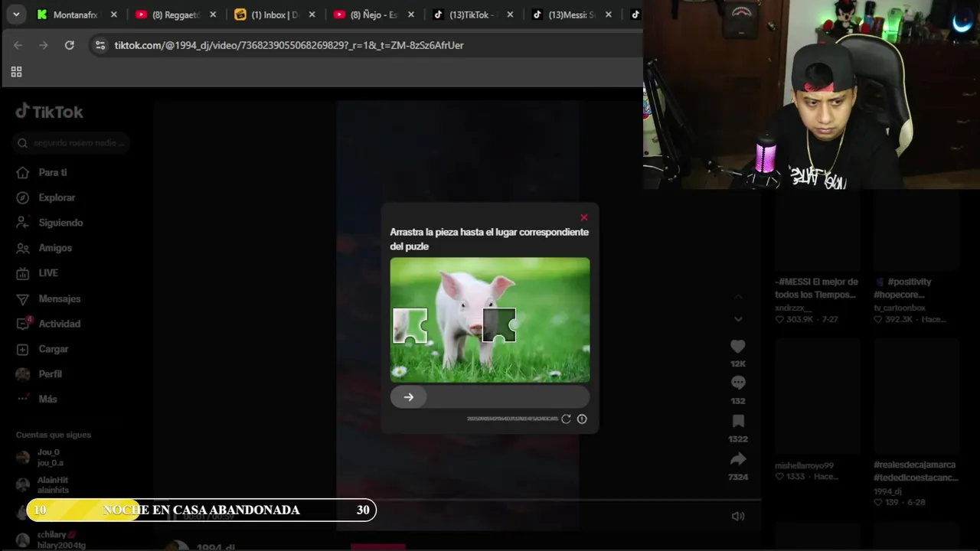This screenshot has height=551, width=980.
Task: Open the captcha info icon
Action: (x=582, y=419)
